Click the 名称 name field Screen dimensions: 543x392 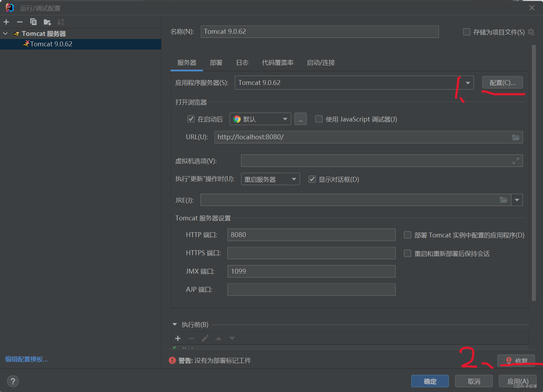pos(320,32)
